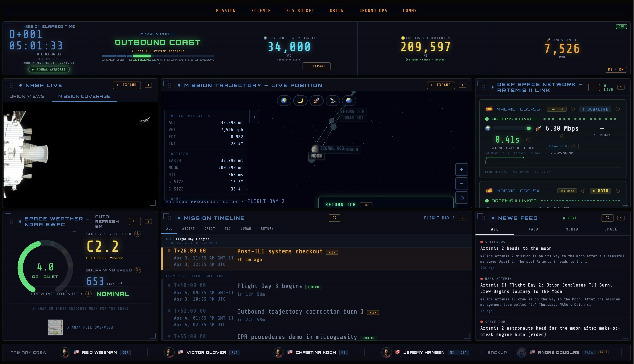This screenshot has width=634, height=364.
Task: Reset the trajectory view with the recenter icon
Action: click(461, 197)
